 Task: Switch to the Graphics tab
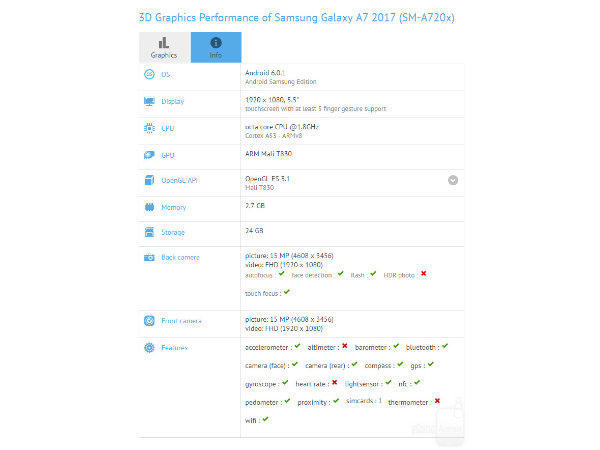(x=165, y=47)
